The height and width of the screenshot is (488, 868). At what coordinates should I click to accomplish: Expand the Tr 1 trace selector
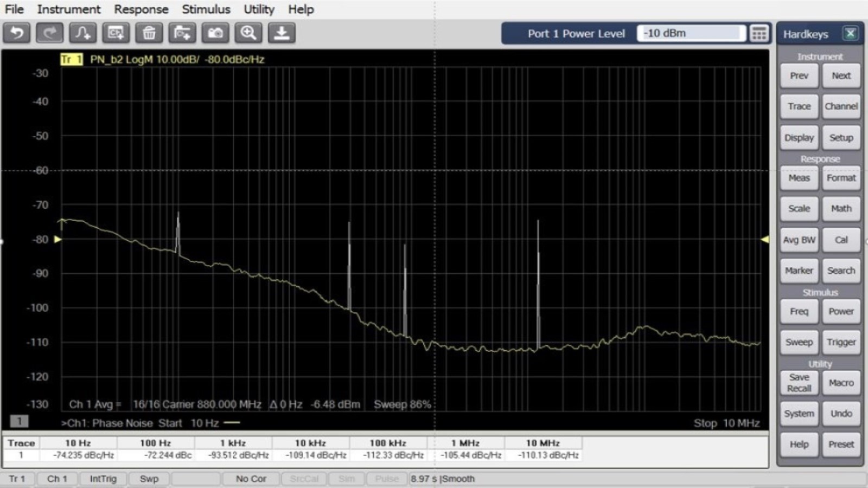(x=71, y=59)
